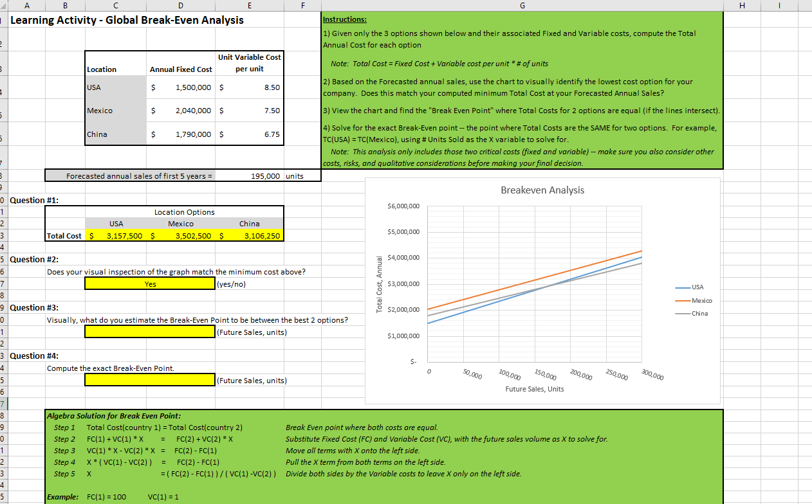Click the 300,000 horizontal axis label
Image resolution: width=812 pixels, height=504 pixels.
pyautogui.click(x=654, y=376)
